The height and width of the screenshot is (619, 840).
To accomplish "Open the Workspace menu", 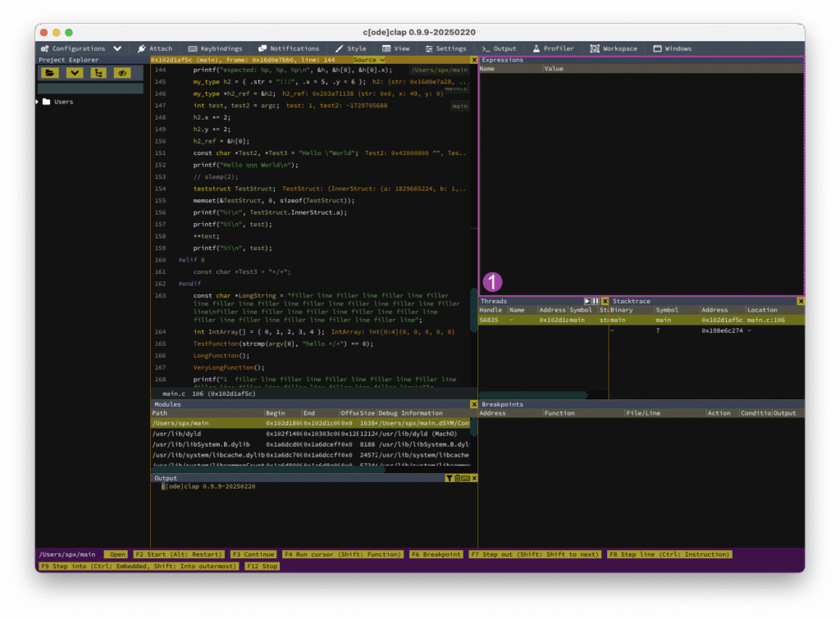I will click(x=614, y=48).
